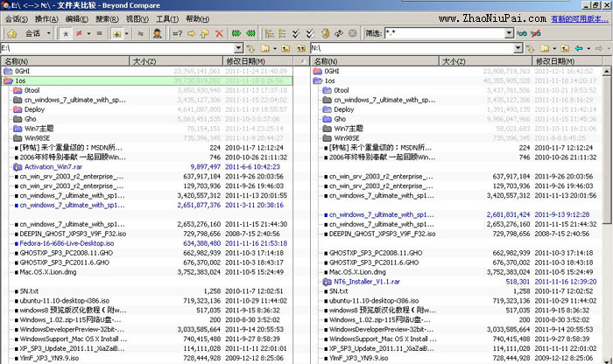613x364 pixels.
Task: Sort left pane by 名称(N) column header
Action: 65,61
